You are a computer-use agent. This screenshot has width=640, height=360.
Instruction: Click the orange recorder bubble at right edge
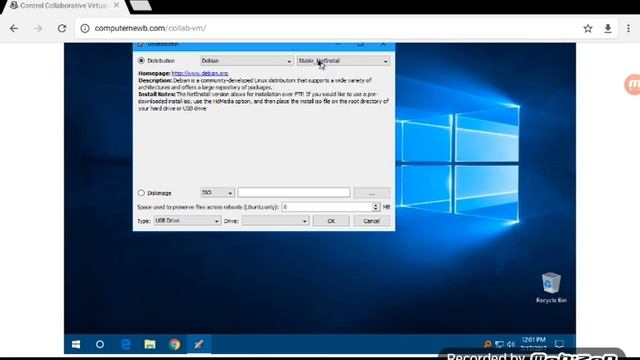click(x=633, y=84)
